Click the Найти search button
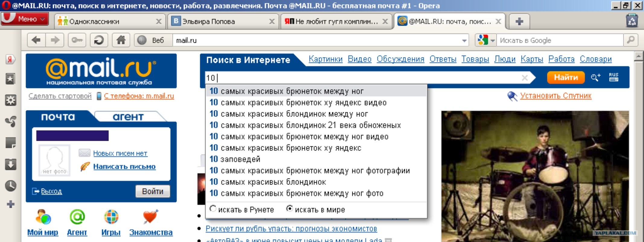The image size is (644, 242). (566, 77)
